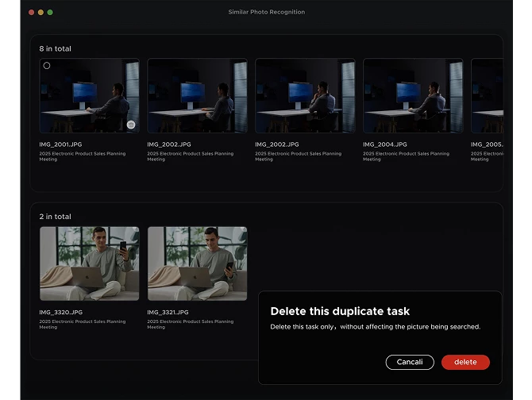This screenshot has height=400, width=532.
Task: Click the IMG_3320.JPG file name label
Action: [x=61, y=313]
